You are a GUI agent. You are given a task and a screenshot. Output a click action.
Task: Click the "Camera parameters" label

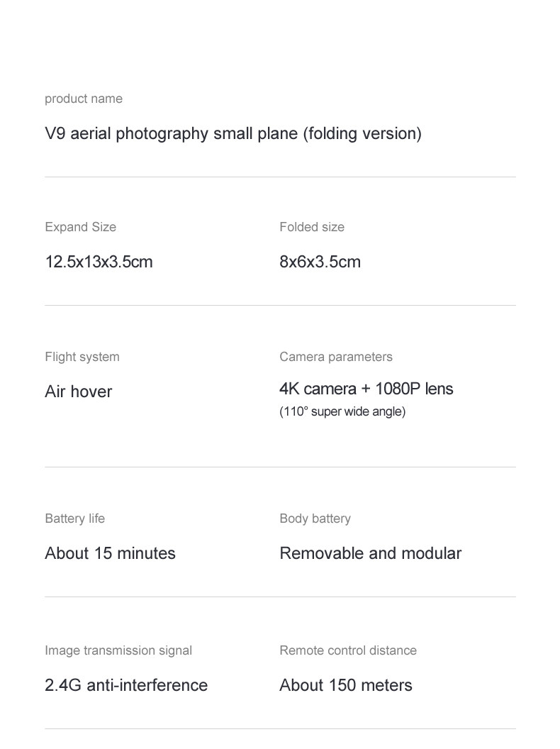(336, 357)
